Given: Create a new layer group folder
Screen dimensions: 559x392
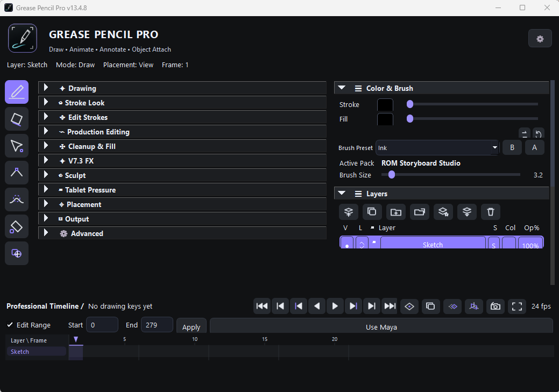Looking at the screenshot, I should tap(396, 212).
